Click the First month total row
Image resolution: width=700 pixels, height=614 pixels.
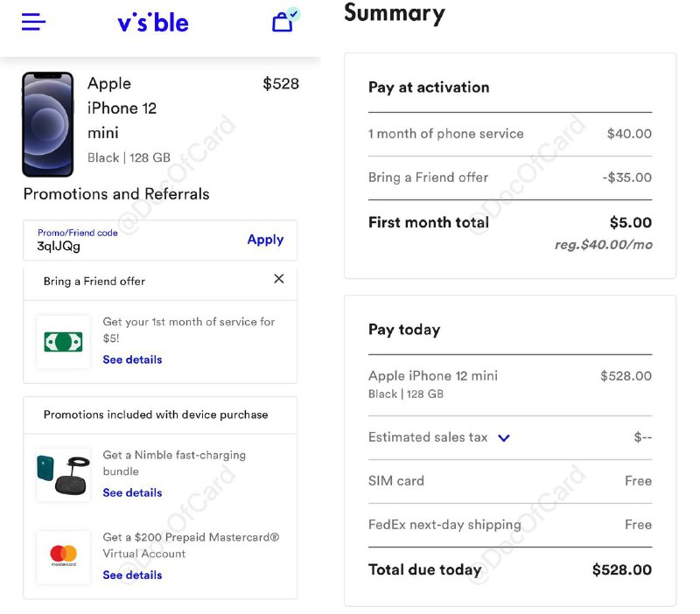[509, 222]
